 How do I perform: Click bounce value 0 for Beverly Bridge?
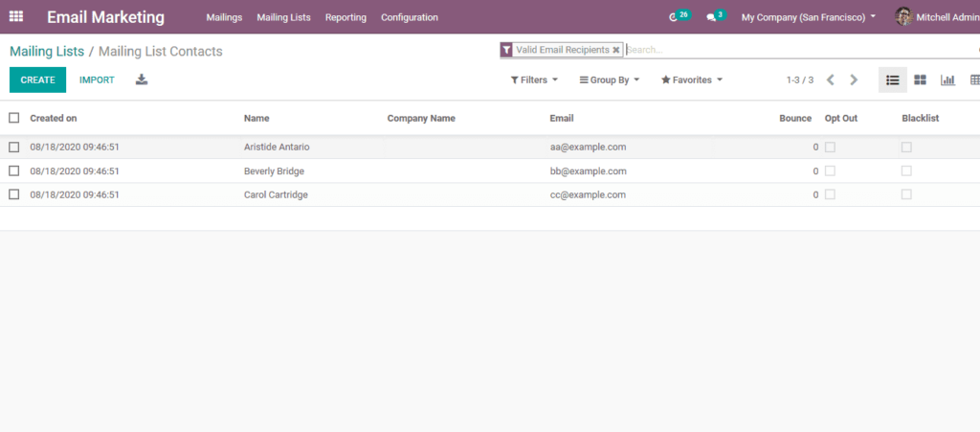point(815,171)
